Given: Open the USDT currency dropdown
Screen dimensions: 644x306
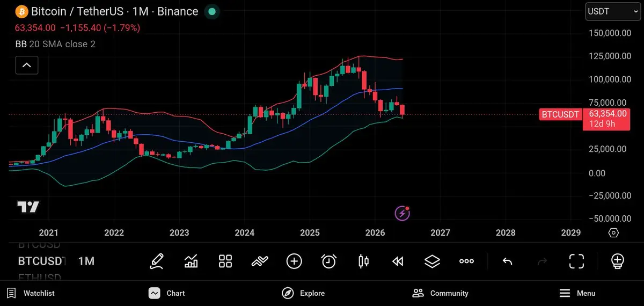Looking at the screenshot, I should pos(612,11).
